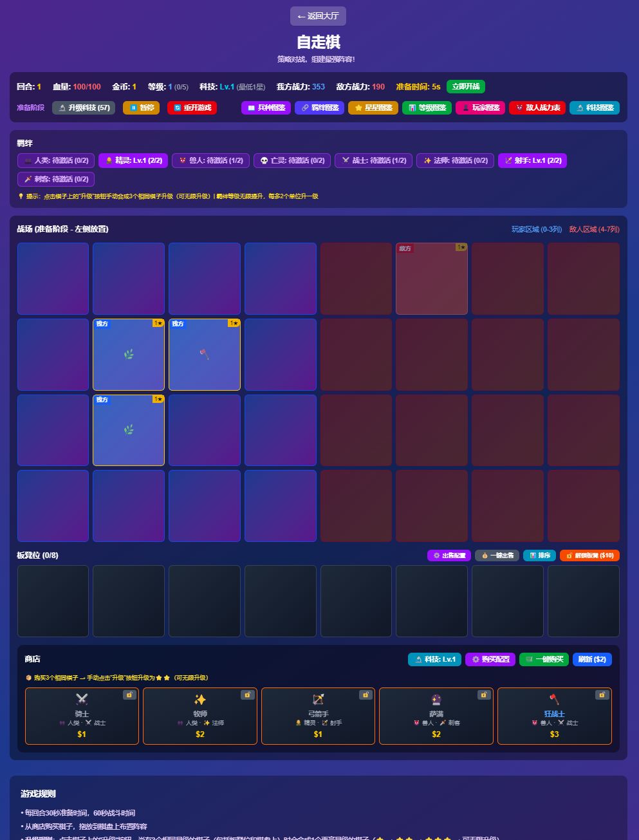Select the 亡灵 skull synergy chip
The height and width of the screenshot is (840, 639).
(292, 160)
